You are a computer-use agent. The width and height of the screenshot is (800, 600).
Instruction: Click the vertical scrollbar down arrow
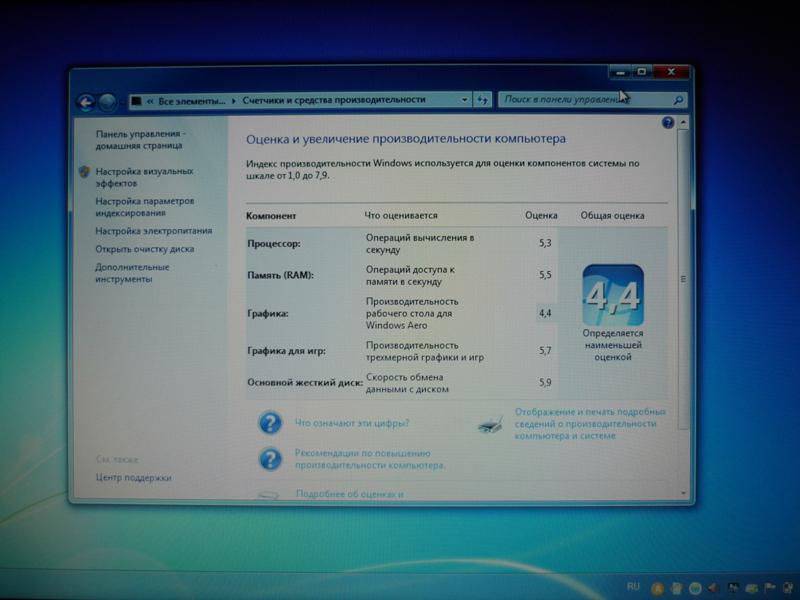coord(683,493)
